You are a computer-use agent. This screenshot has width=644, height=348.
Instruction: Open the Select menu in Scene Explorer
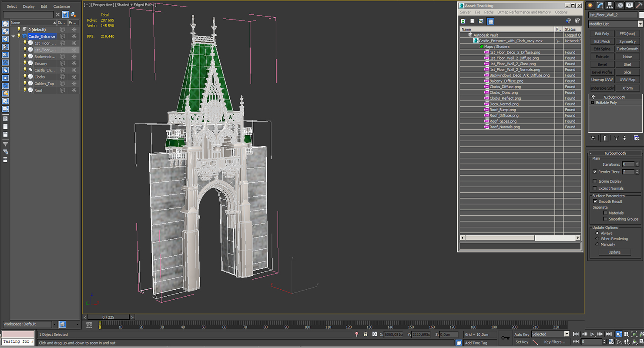(x=12, y=7)
